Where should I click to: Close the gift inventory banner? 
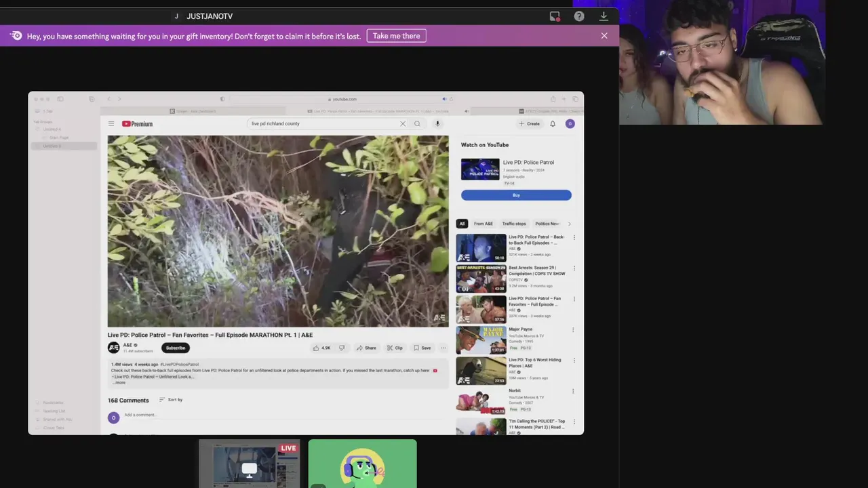point(604,36)
